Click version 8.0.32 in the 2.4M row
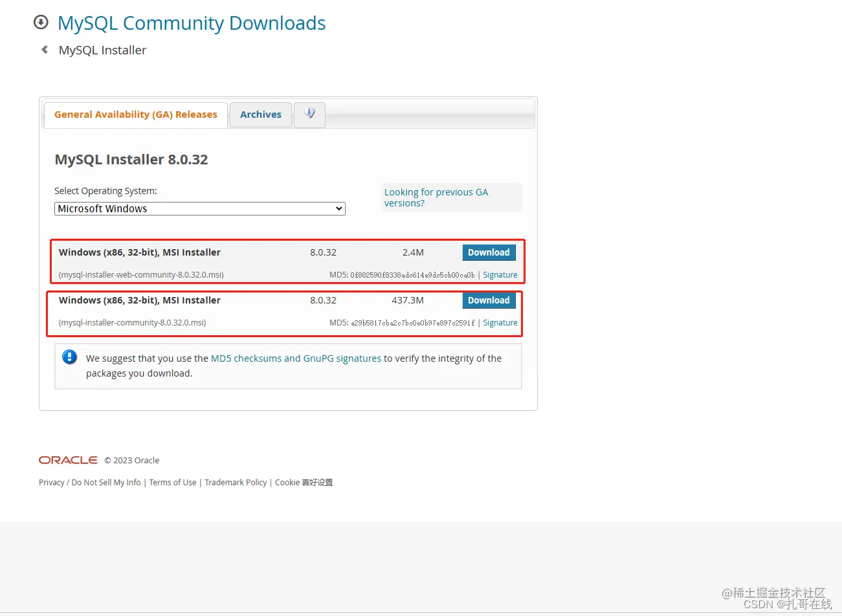 (323, 252)
